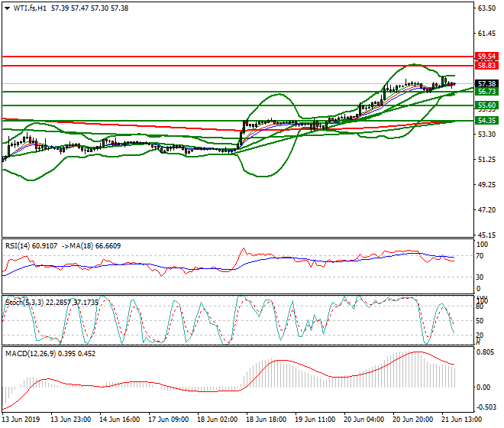The height and width of the screenshot is (428, 504).
Task: Select the 13 Jun 2019 time axis label
Action: [21, 420]
